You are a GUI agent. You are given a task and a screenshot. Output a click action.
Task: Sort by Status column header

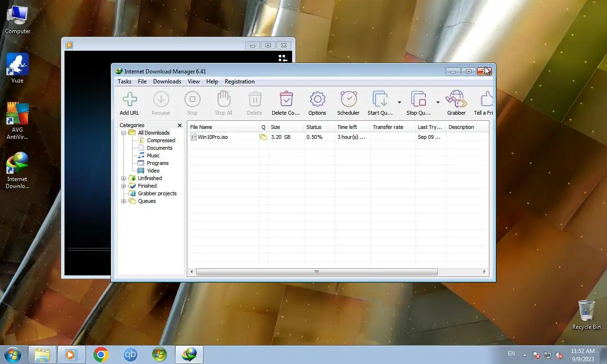point(319,127)
